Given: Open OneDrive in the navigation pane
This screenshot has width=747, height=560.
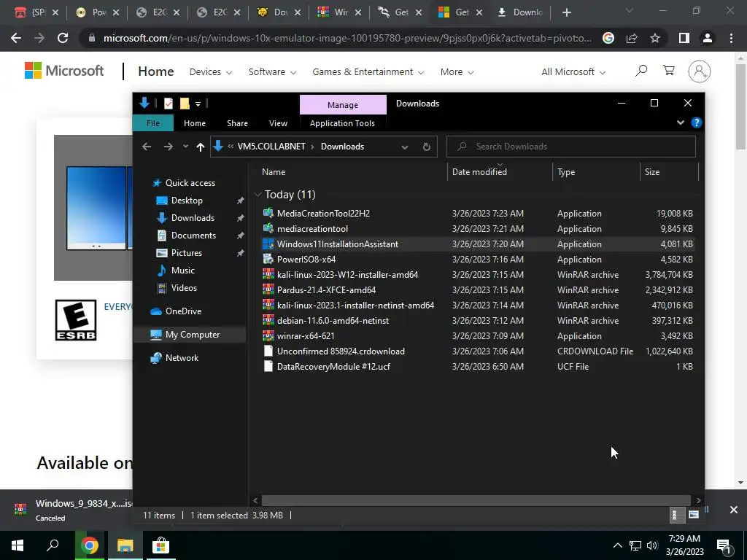Looking at the screenshot, I should pyautogui.click(x=183, y=311).
